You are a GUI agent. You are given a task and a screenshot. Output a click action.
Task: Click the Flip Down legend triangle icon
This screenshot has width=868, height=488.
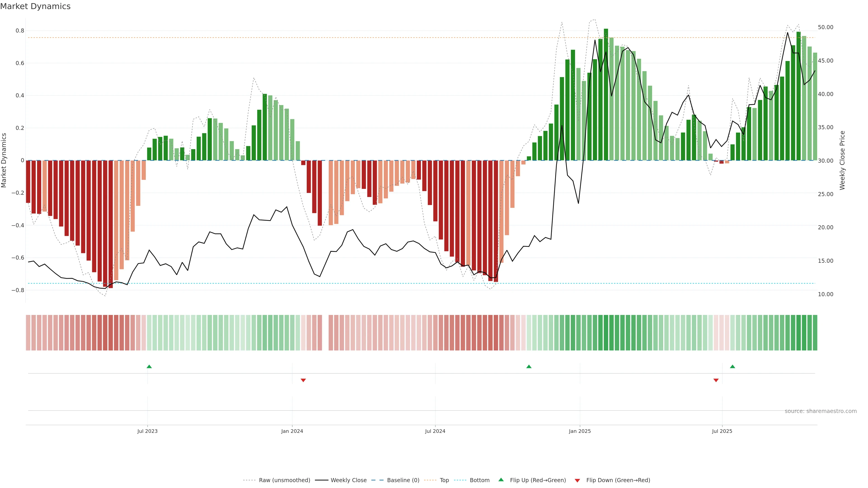point(577,481)
